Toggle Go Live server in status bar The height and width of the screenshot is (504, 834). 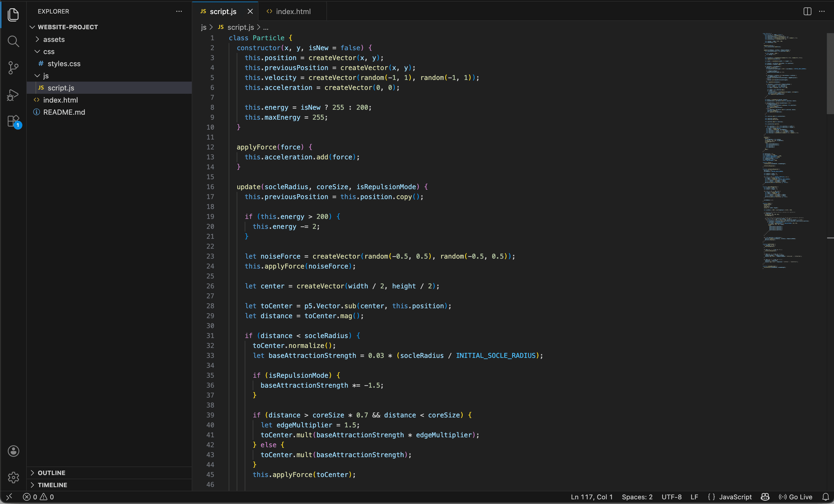coord(795,497)
